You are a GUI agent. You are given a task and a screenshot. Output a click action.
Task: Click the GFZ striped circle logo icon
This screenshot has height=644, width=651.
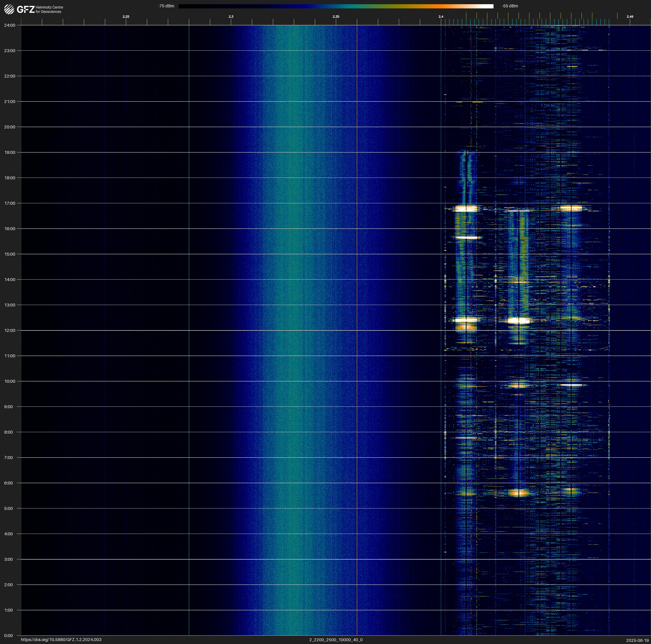click(9, 9)
